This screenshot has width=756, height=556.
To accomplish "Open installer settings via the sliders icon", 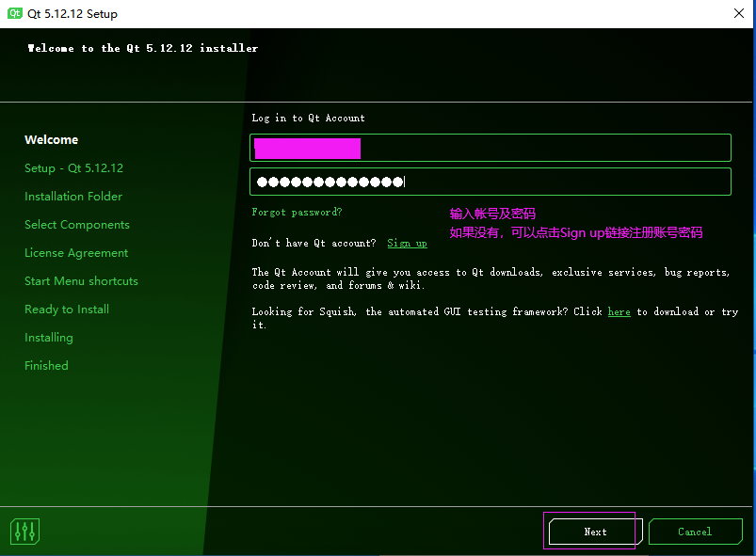I will tap(24, 532).
